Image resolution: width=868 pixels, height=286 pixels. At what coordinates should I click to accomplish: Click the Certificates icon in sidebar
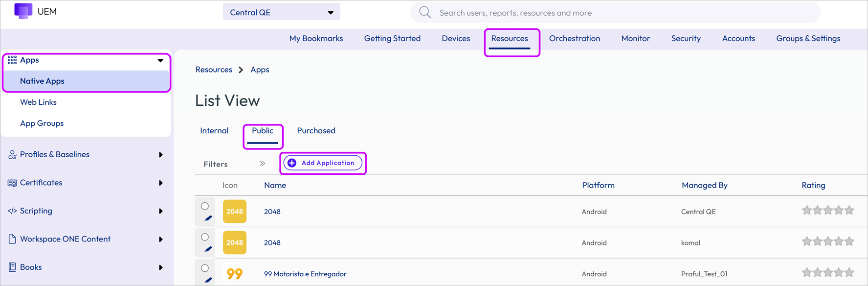pos(12,183)
